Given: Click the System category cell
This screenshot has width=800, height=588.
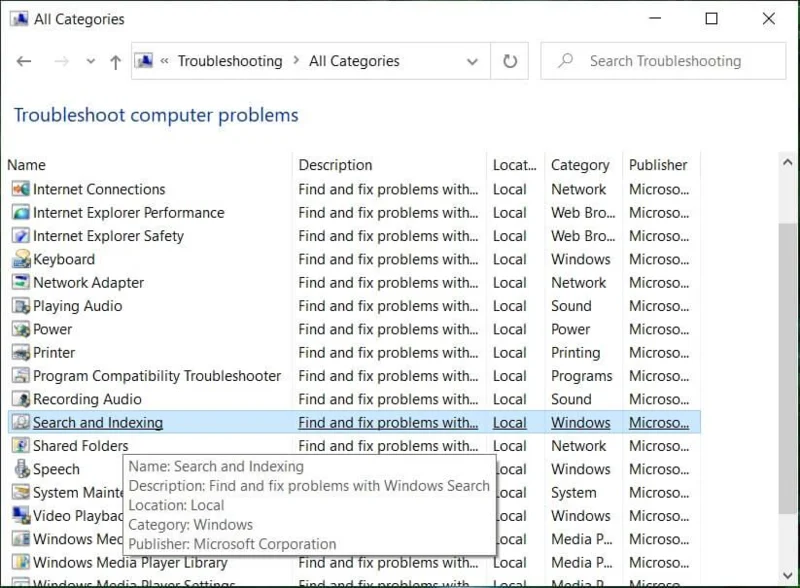Looking at the screenshot, I should (x=573, y=493).
